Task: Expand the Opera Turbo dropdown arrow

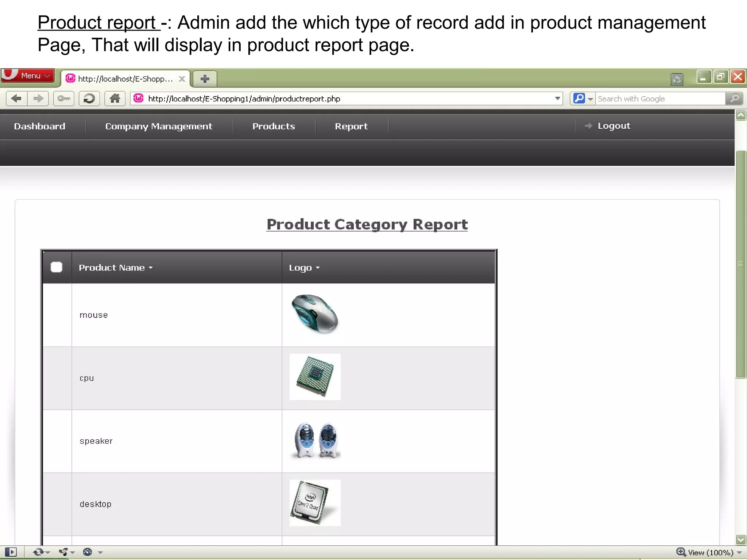Action: point(100,553)
